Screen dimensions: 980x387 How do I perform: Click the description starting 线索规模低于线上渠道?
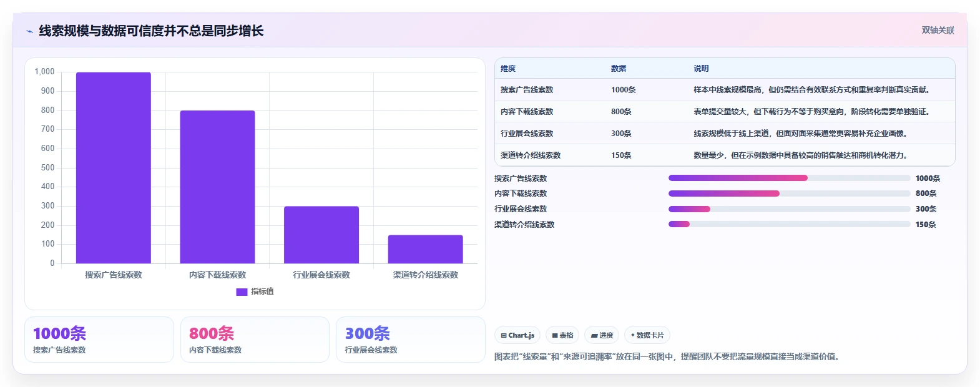pos(802,134)
